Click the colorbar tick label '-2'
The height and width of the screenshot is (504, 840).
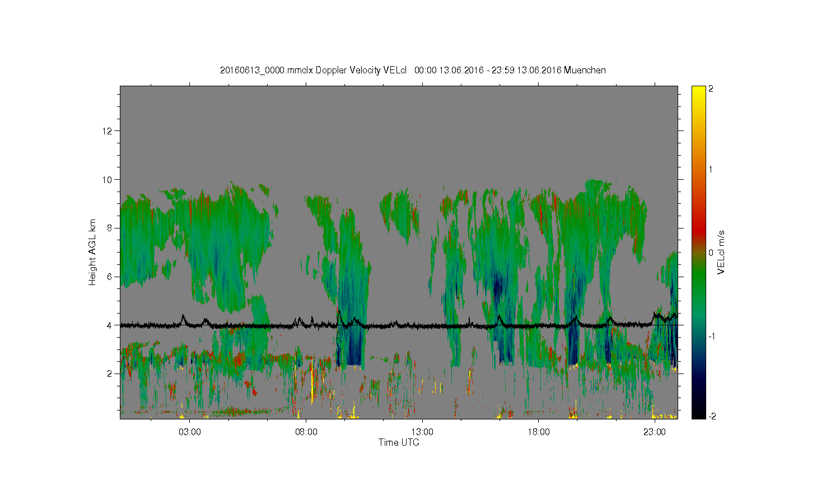point(713,416)
